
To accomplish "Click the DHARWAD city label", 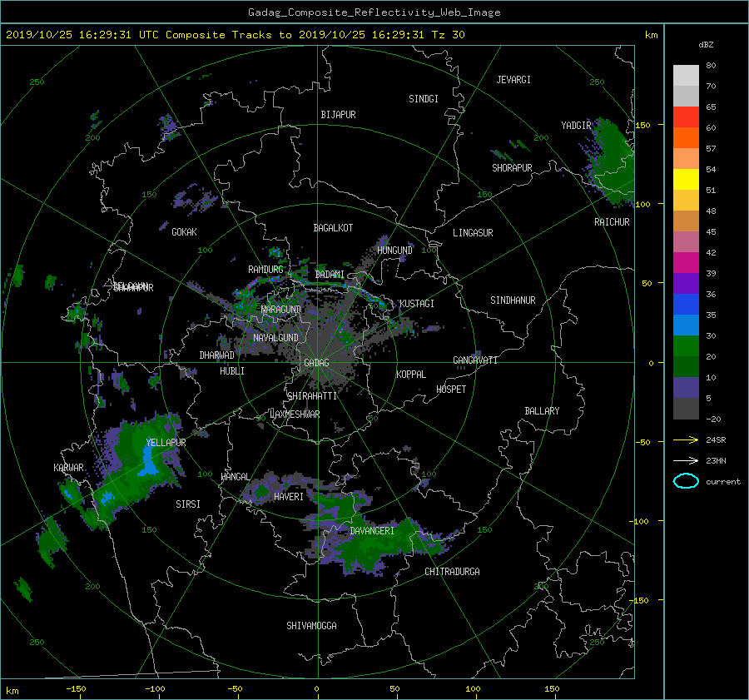I will (216, 355).
